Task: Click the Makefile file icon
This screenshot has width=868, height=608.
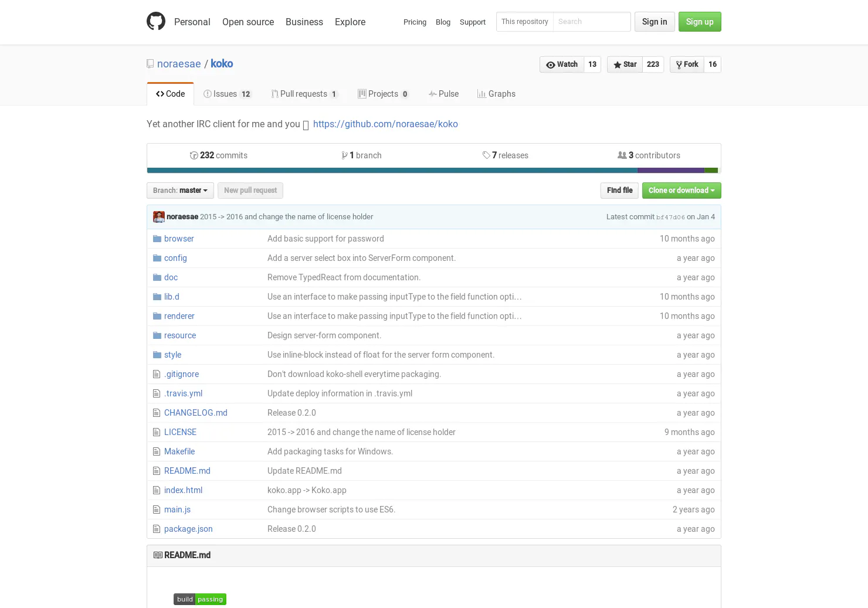Action: 156,451
